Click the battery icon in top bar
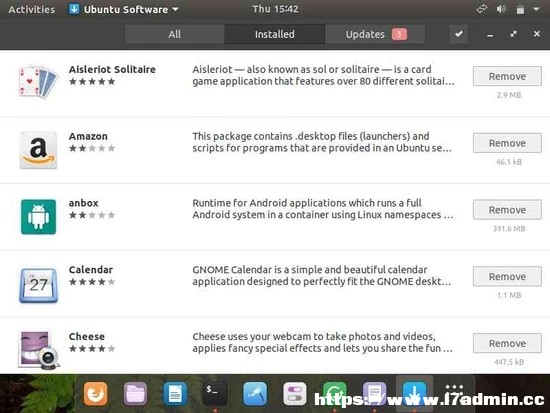550x413 pixels. (x=521, y=9)
